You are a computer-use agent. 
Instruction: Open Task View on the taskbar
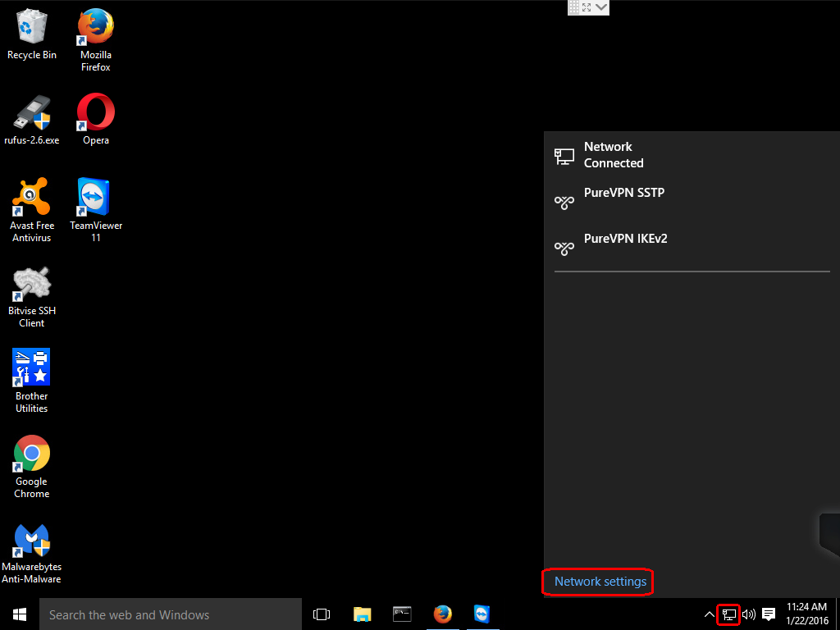322,614
